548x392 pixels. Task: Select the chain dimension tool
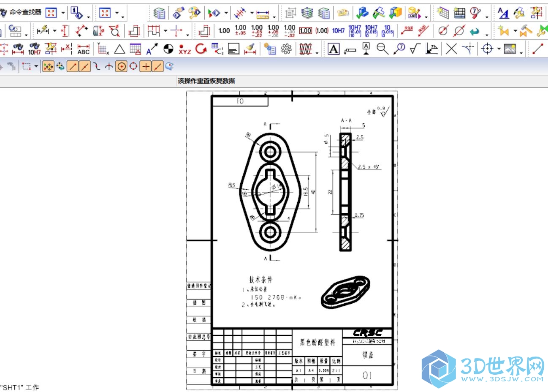[x=153, y=30]
